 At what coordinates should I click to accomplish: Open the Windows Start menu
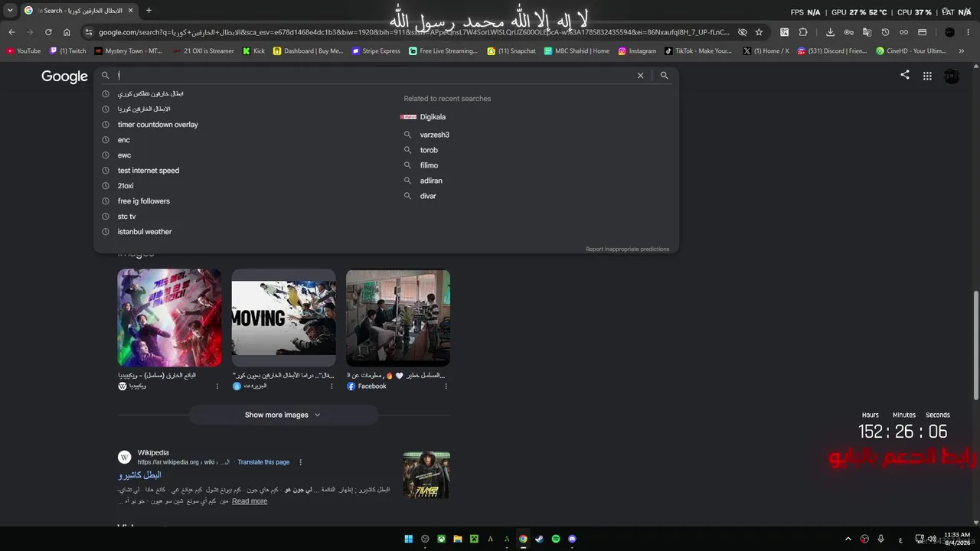pos(409,539)
